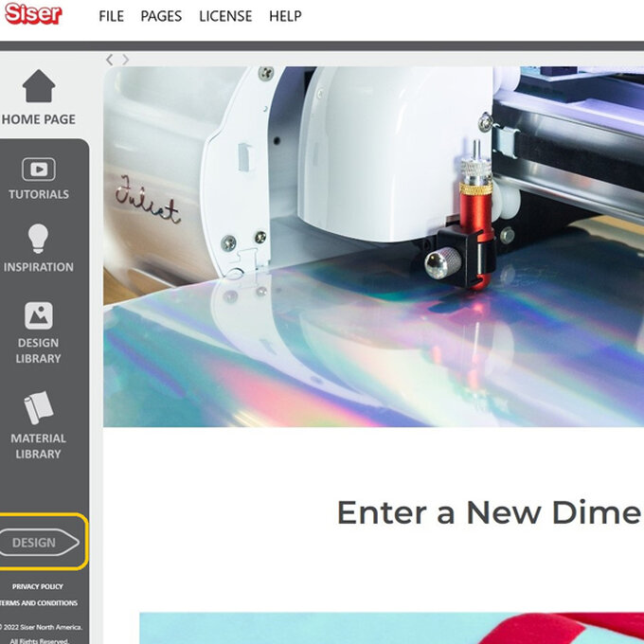
Task: Click the Siser logo
Action: [x=33, y=14]
